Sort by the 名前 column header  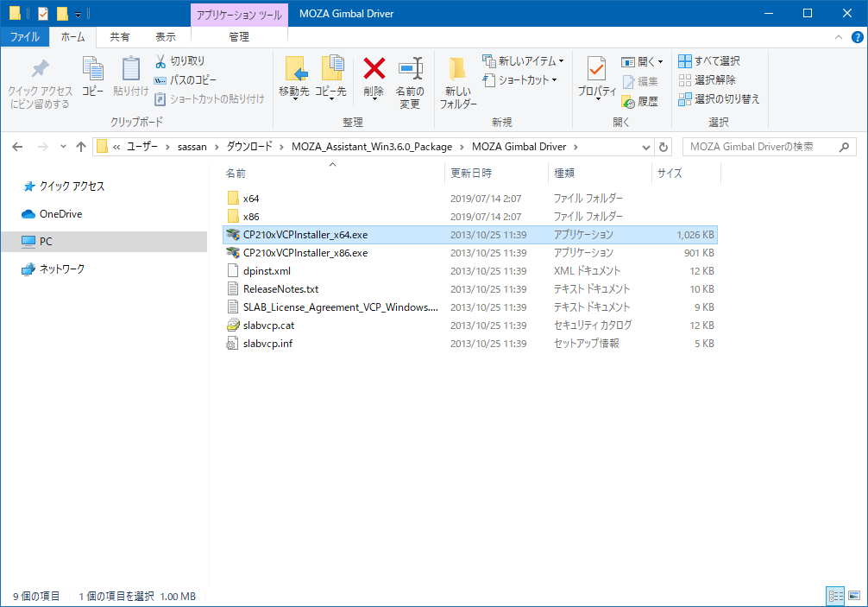333,174
